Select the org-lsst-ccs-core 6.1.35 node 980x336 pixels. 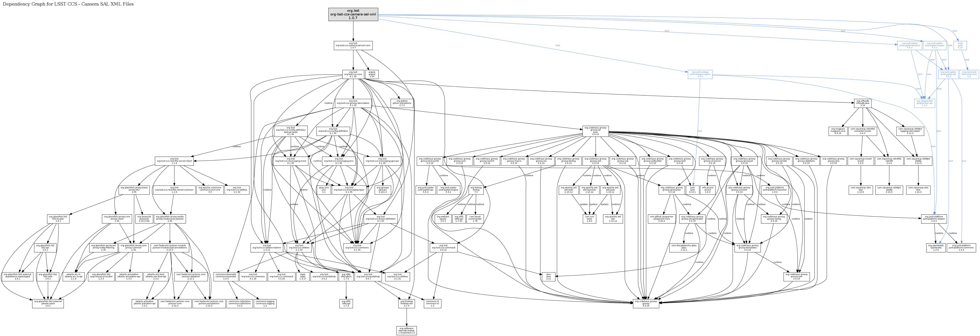point(353,74)
